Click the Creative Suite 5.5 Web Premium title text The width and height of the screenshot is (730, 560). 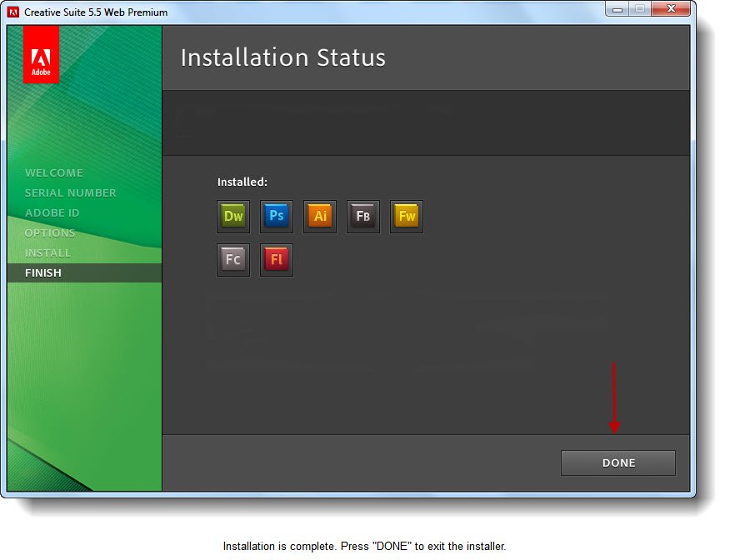coord(96,12)
